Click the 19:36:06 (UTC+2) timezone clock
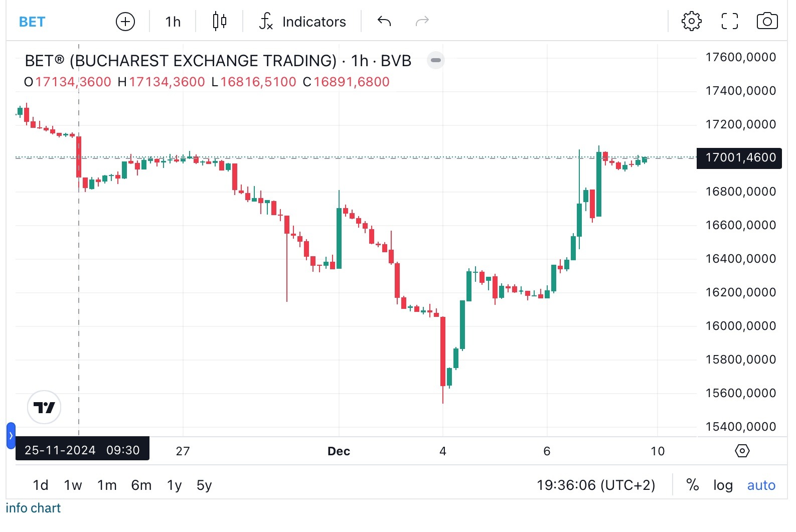The height and width of the screenshot is (532, 796). pos(596,485)
